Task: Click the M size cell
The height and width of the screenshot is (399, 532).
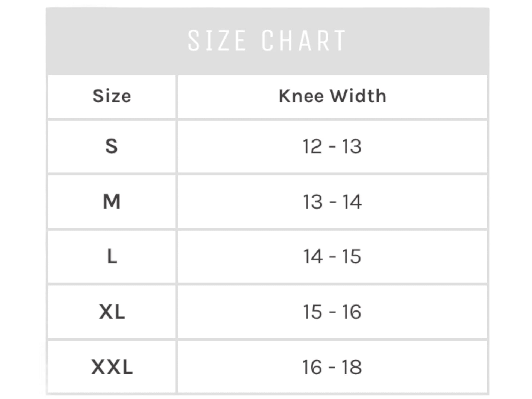Action: [x=112, y=202]
